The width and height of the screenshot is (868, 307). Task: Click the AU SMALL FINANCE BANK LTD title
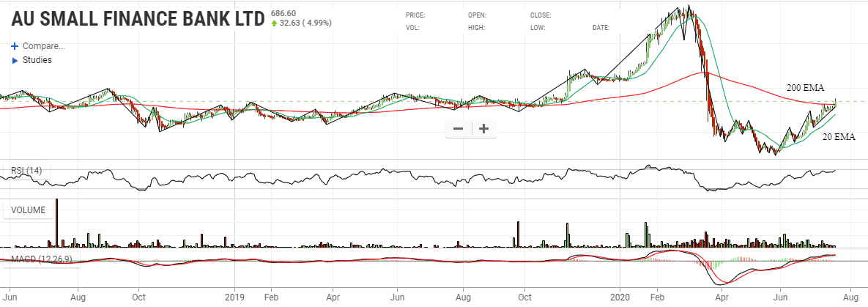(x=138, y=18)
